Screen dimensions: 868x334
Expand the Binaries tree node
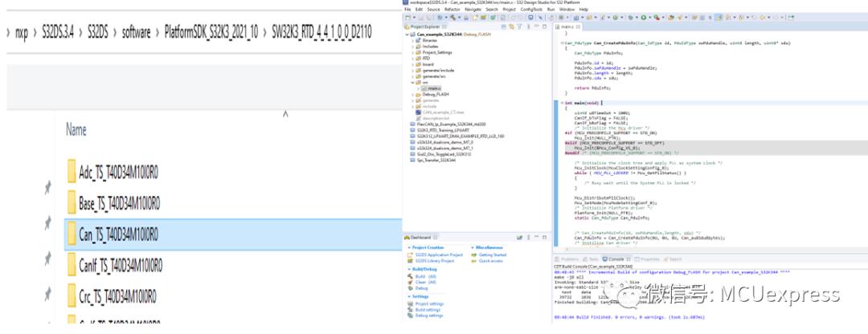[x=412, y=40]
